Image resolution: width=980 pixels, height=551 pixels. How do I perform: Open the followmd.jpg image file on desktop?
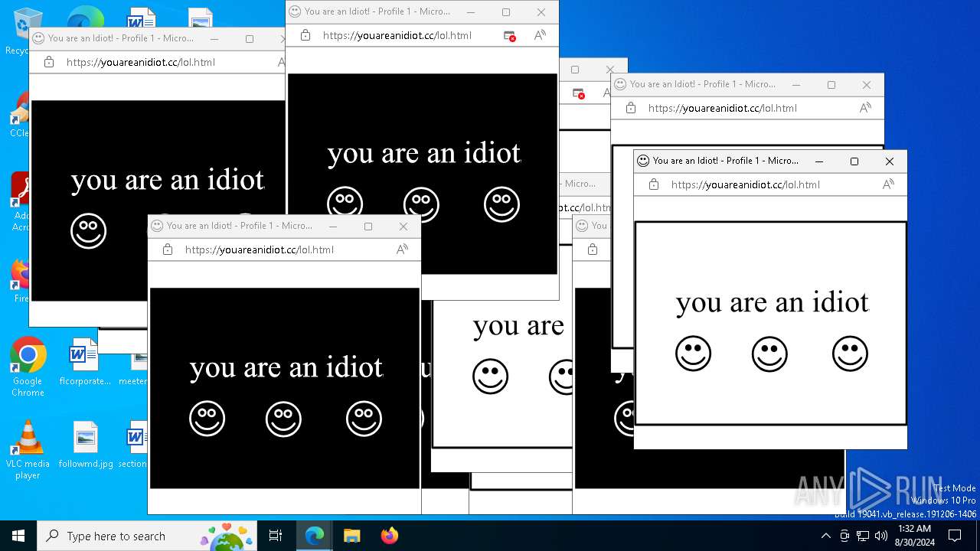(x=85, y=445)
